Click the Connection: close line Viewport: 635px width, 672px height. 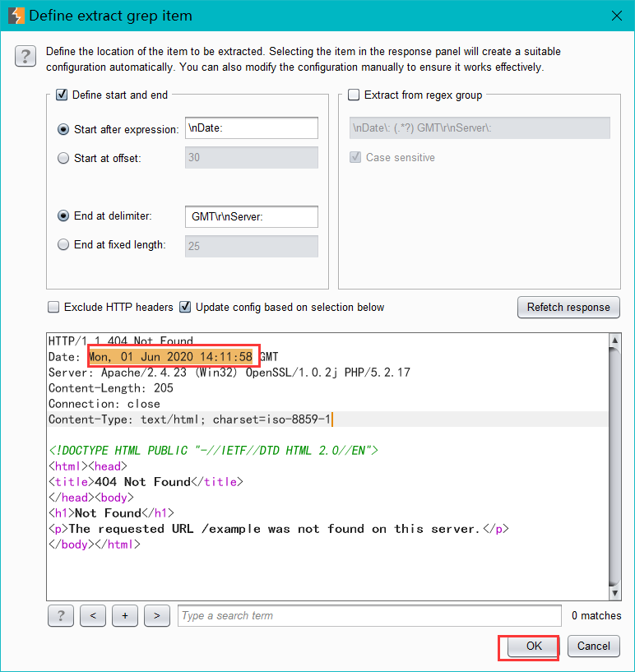tap(104, 404)
